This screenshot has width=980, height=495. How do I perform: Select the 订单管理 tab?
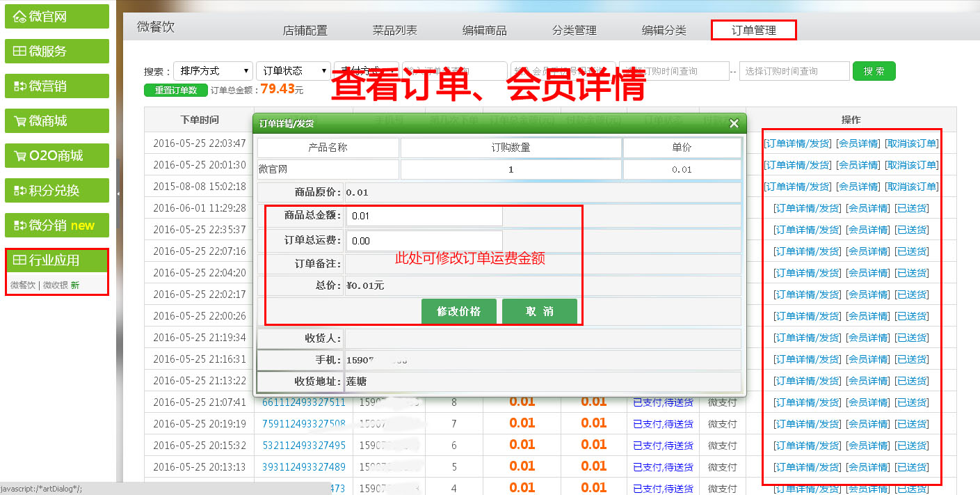tap(753, 31)
